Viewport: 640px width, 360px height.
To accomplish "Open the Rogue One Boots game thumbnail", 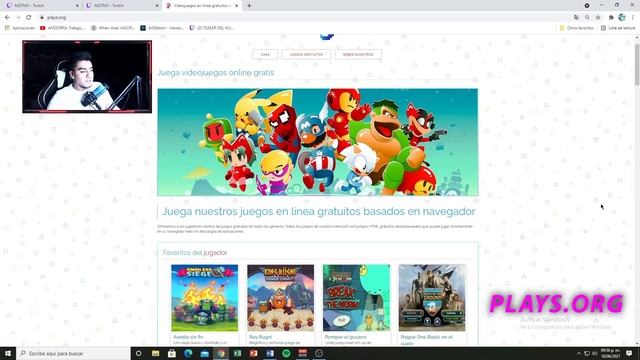I will [432, 298].
